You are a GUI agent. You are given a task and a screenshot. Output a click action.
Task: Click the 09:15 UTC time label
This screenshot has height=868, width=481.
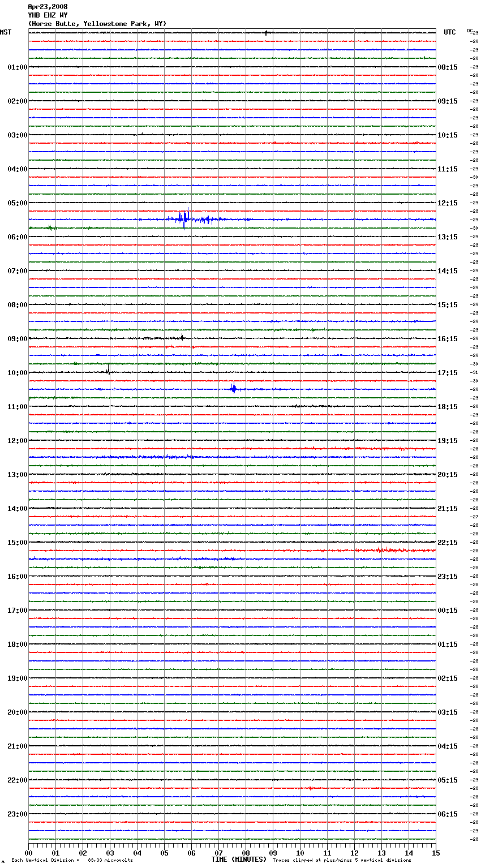448,101
